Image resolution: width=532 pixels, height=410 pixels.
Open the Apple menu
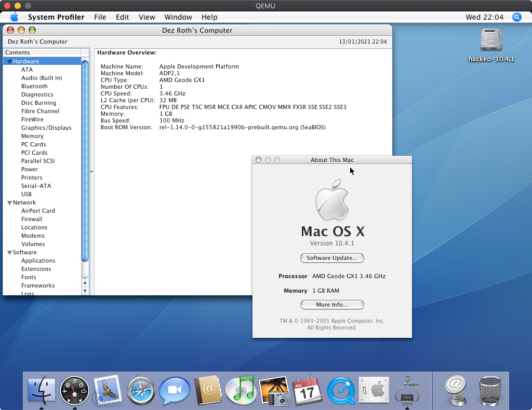[14, 17]
